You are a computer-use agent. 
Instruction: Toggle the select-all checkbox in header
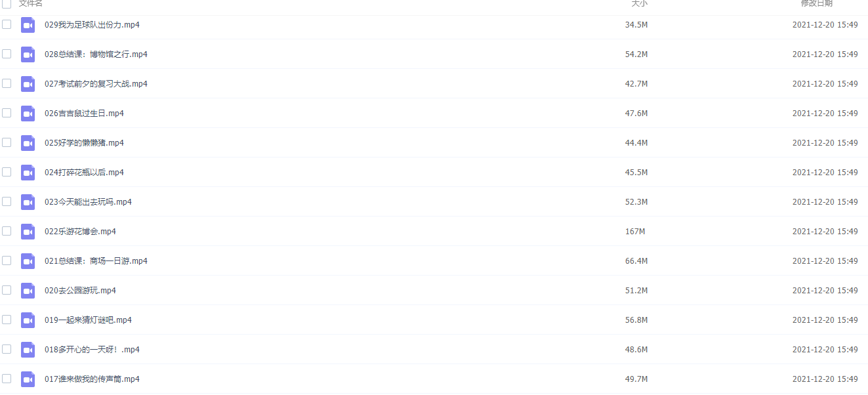click(x=7, y=3)
